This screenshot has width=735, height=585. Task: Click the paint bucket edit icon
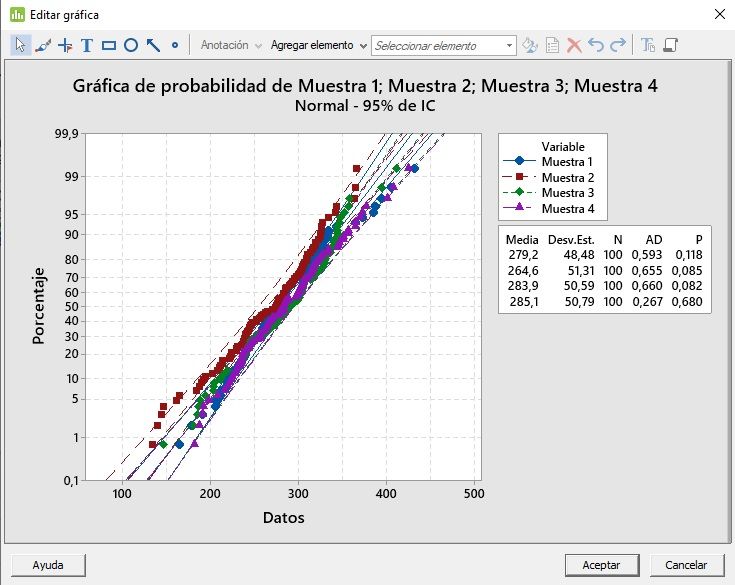(530, 45)
